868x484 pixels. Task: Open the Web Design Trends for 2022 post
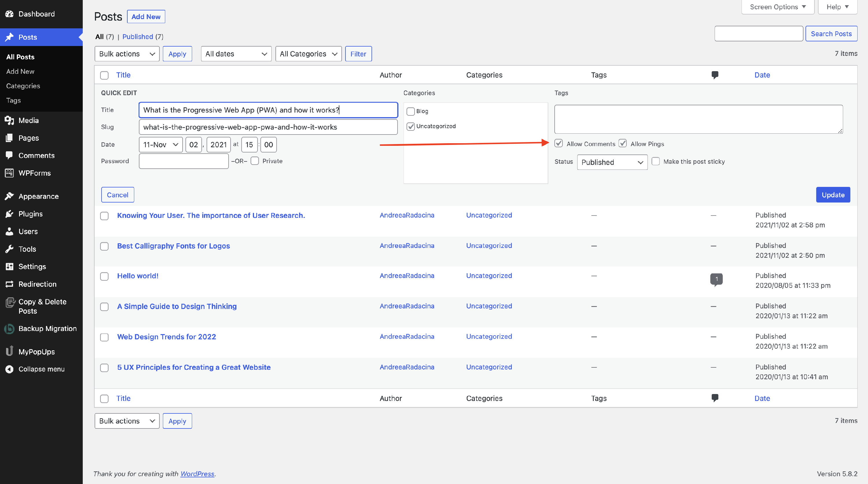point(166,336)
